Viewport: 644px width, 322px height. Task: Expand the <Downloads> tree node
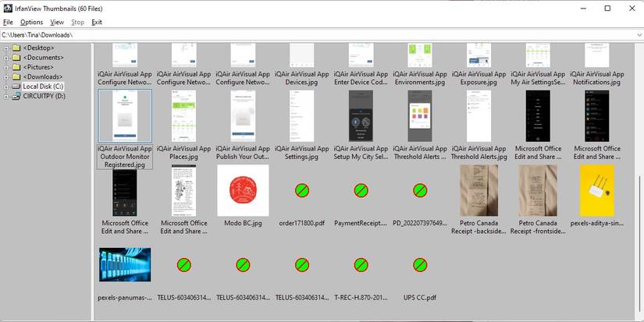tap(5, 77)
